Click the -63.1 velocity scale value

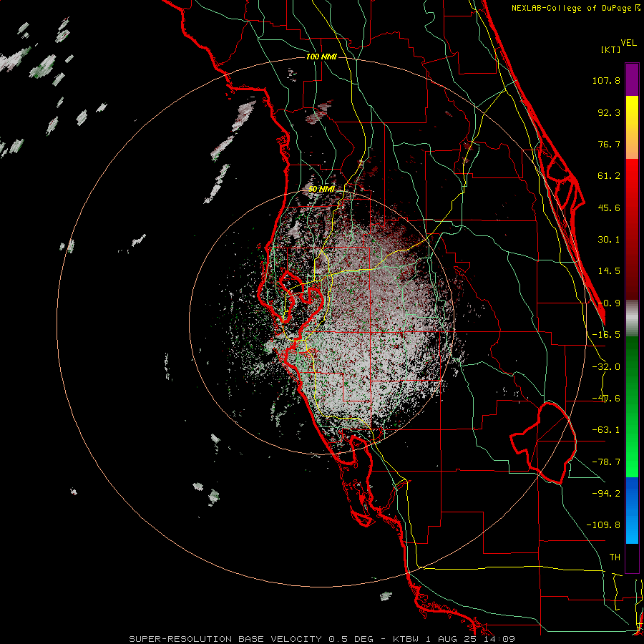point(606,430)
